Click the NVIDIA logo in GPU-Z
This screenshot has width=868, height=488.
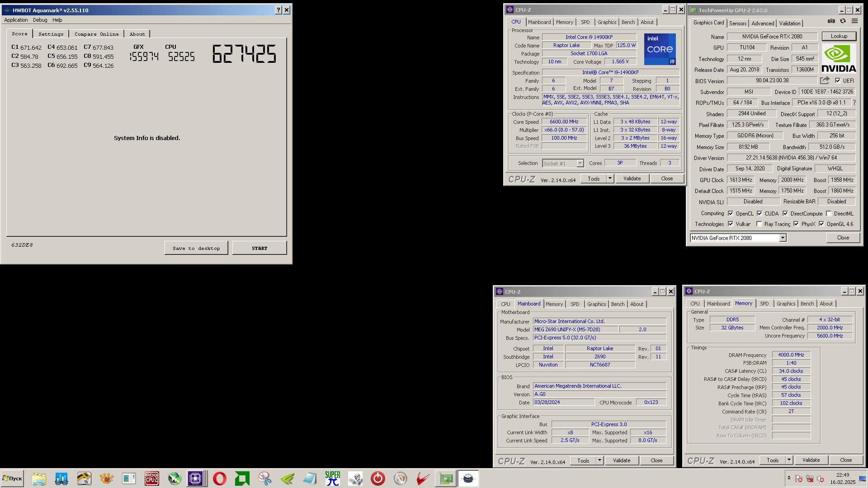[839, 59]
